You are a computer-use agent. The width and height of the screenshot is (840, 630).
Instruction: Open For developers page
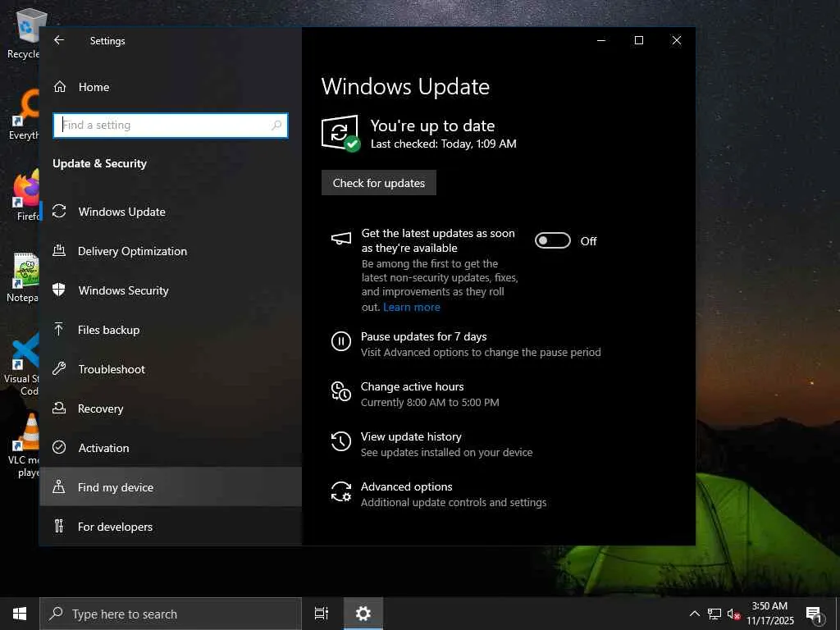tap(171, 527)
